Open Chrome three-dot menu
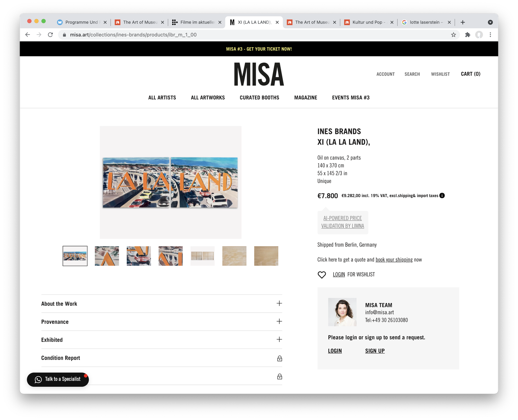This screenshot has height=420, width=518. [490, 35]
